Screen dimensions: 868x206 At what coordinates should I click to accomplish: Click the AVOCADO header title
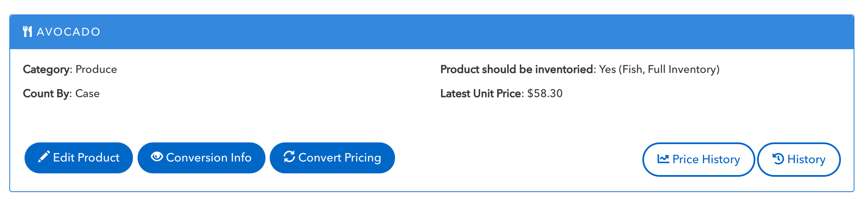[x=69, y=32]
